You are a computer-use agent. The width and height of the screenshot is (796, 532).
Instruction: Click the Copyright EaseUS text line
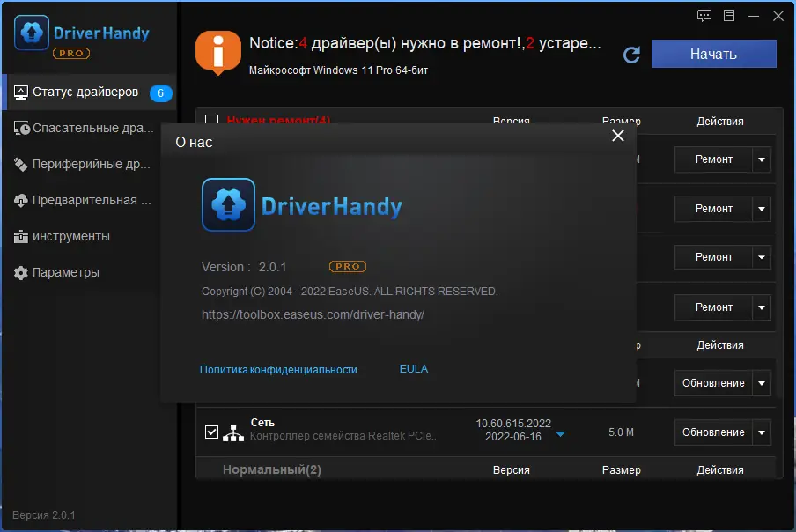click(x=350, y=292)
